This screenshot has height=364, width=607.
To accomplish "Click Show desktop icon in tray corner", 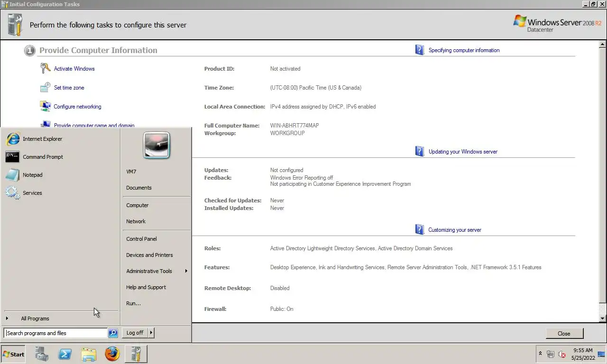I will 602,354.
